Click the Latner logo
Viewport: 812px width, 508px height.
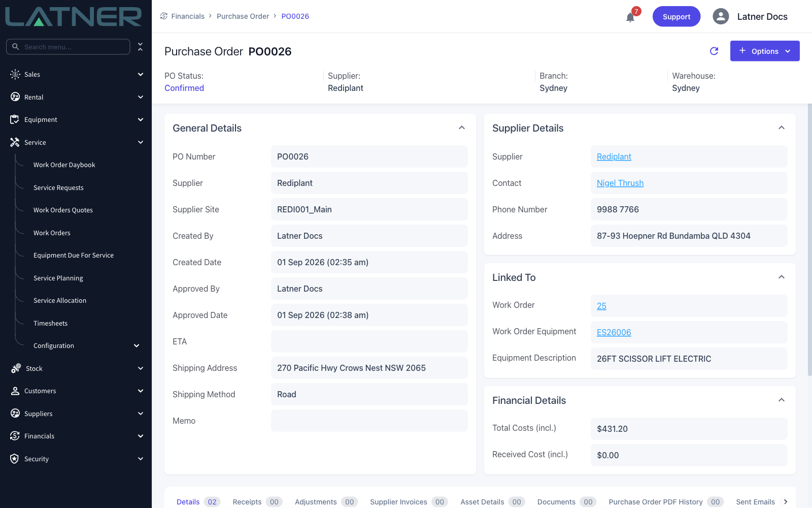pos(74,17)
